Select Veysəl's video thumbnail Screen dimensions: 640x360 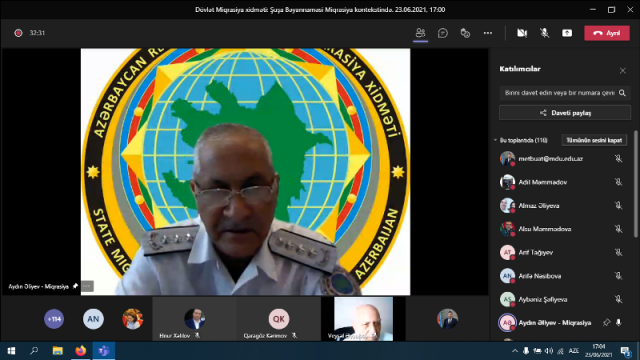coord(363,318)
